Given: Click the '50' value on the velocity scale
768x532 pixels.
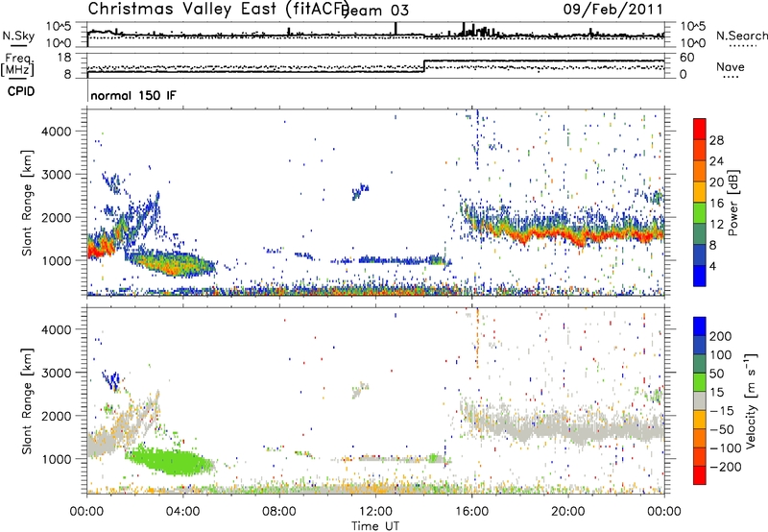Looking at the screenshot, I should 717,374.
